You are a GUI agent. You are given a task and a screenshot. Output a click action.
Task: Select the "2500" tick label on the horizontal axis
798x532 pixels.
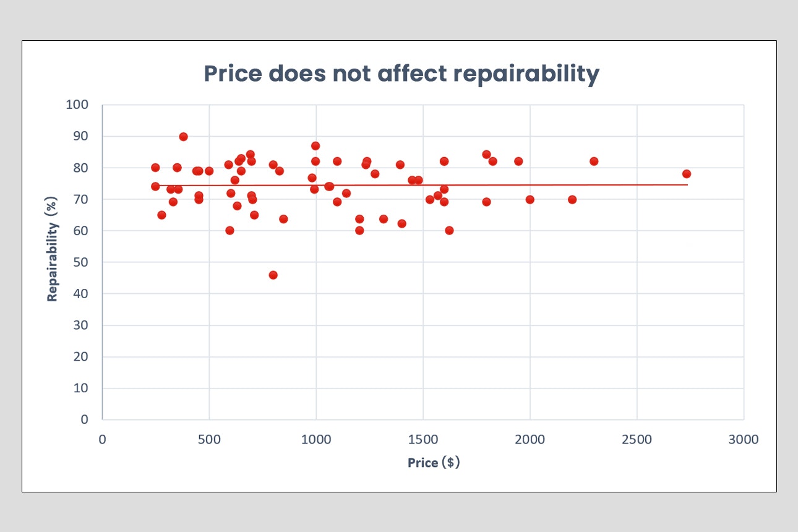(x=637, y=439)
